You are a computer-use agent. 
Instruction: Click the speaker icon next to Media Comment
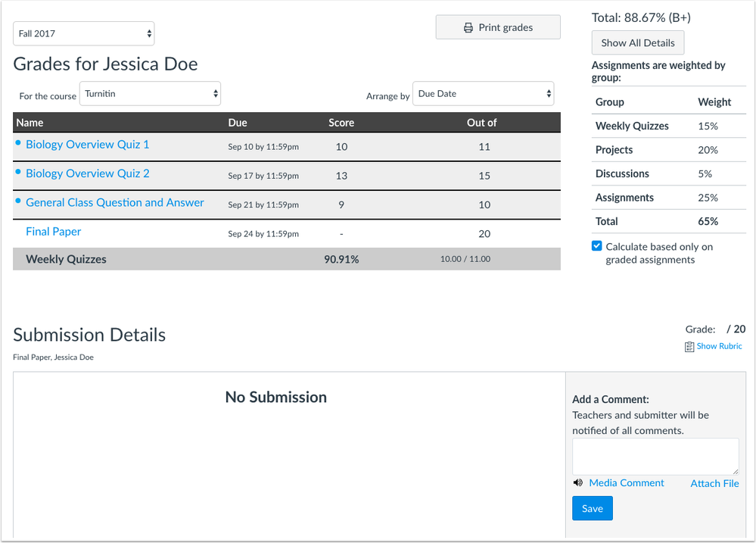click(578, 482)
